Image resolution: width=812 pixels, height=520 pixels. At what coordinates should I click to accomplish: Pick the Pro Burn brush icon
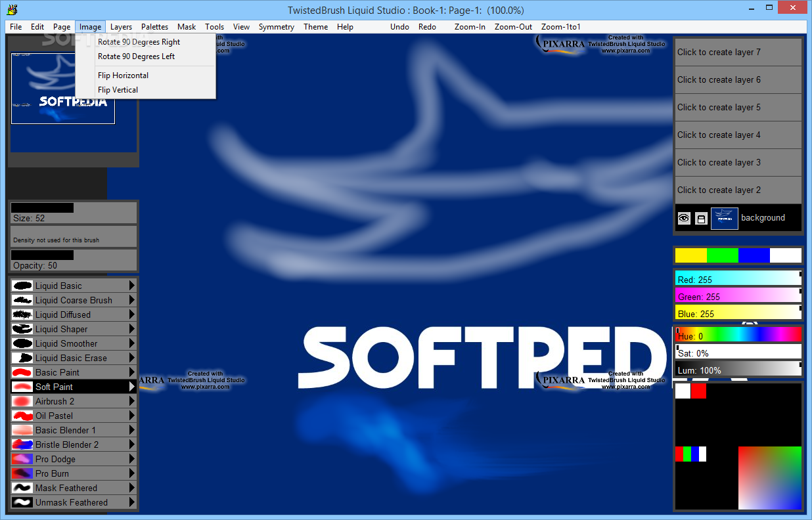click(22, 473)
